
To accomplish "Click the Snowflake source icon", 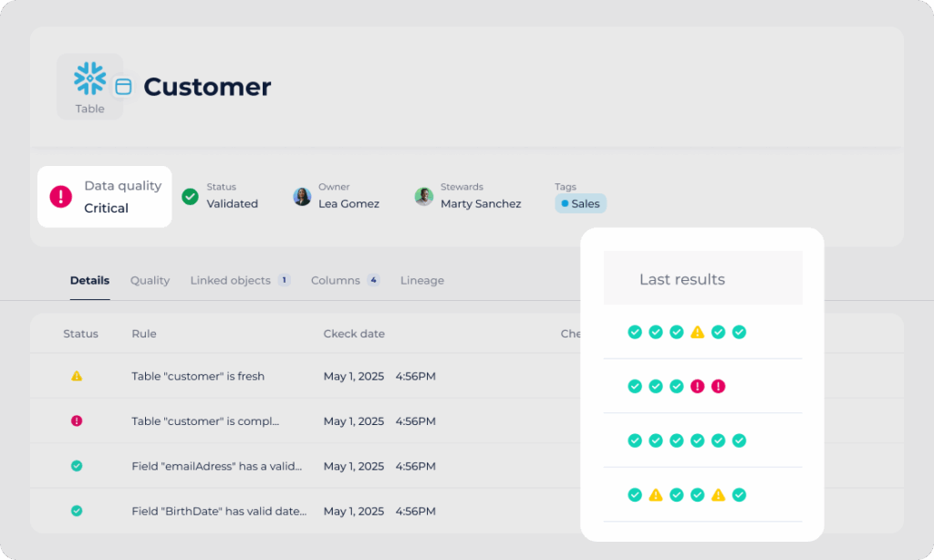I will (x=88, y=78).
